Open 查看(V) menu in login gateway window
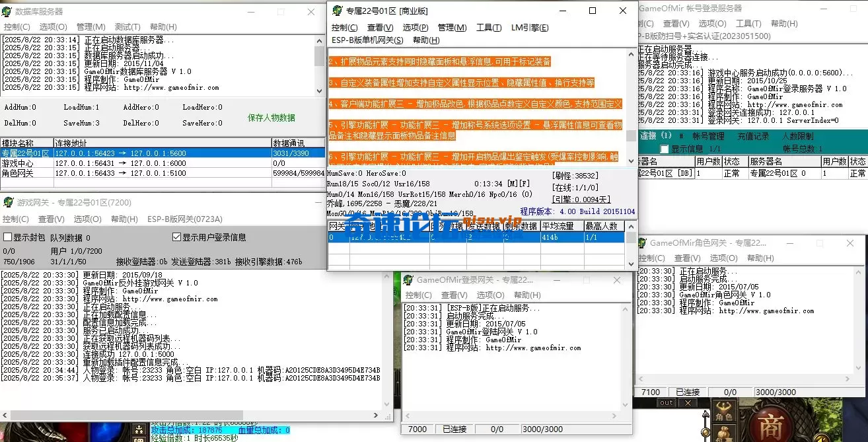This screenshot has width=868, height=442. tap(454, 295)
